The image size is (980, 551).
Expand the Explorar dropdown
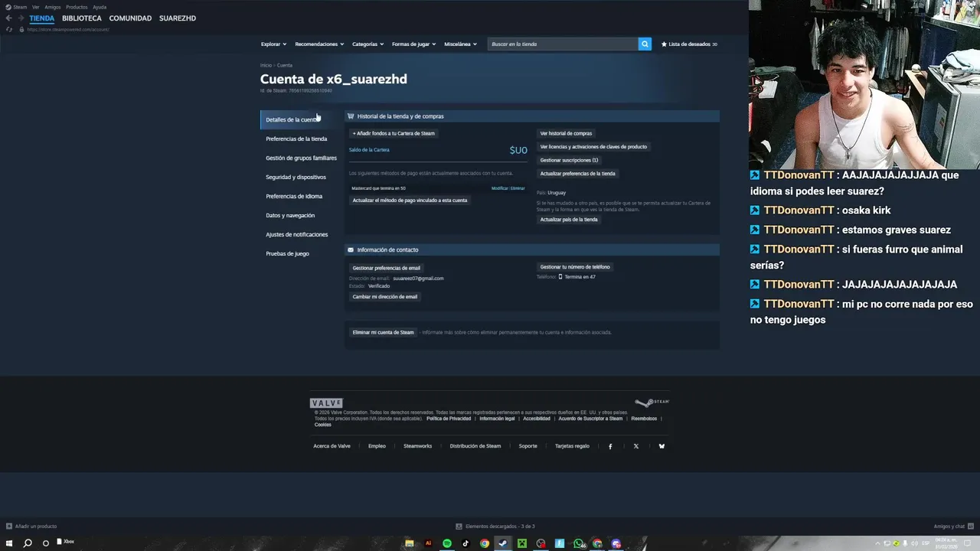(x=273, y=44)
